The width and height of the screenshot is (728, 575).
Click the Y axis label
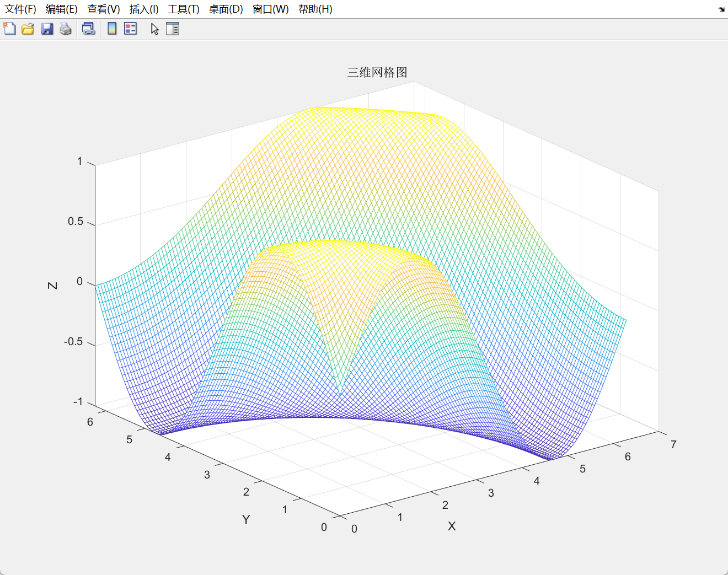click(x=246, y=519)
